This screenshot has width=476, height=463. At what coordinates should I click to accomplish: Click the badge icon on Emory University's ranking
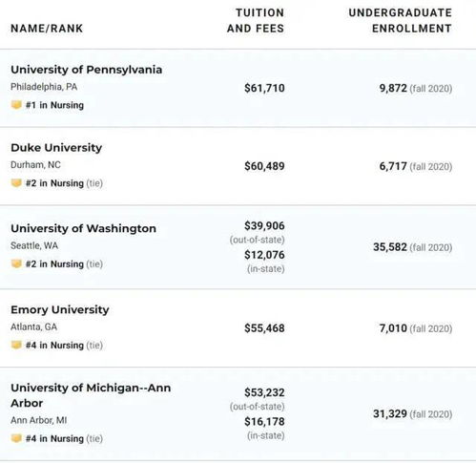pos(16,345)
